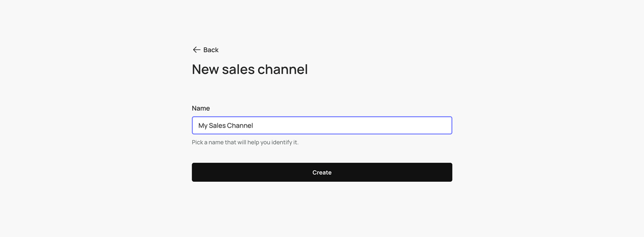Click the word 'New' in page title

(205, 69)
